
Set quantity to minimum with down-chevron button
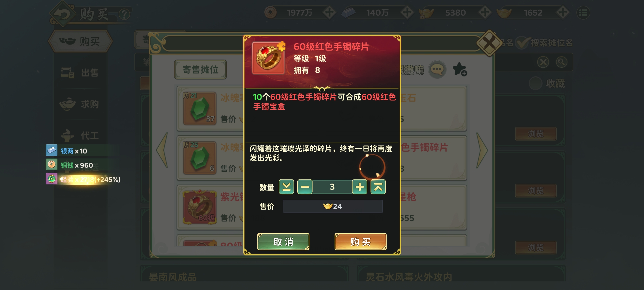[x=286, y=187]
